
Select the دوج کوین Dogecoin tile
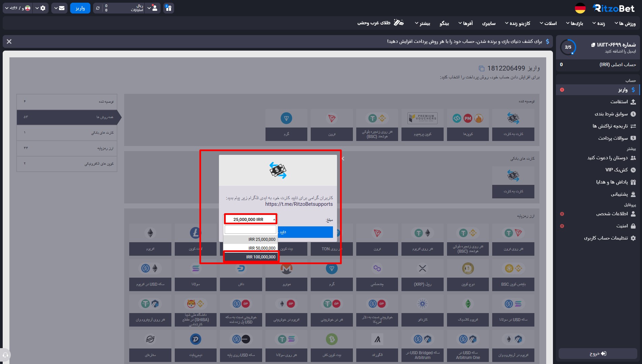pos(468,275)
